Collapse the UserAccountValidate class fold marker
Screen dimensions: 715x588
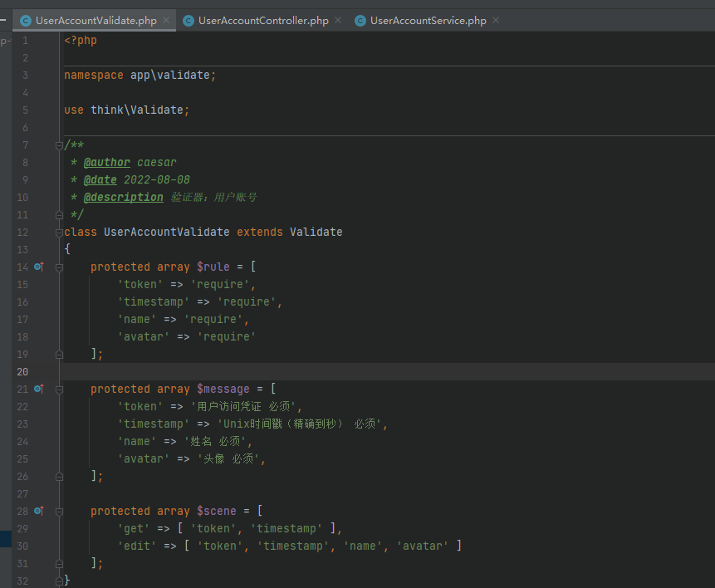59,233
